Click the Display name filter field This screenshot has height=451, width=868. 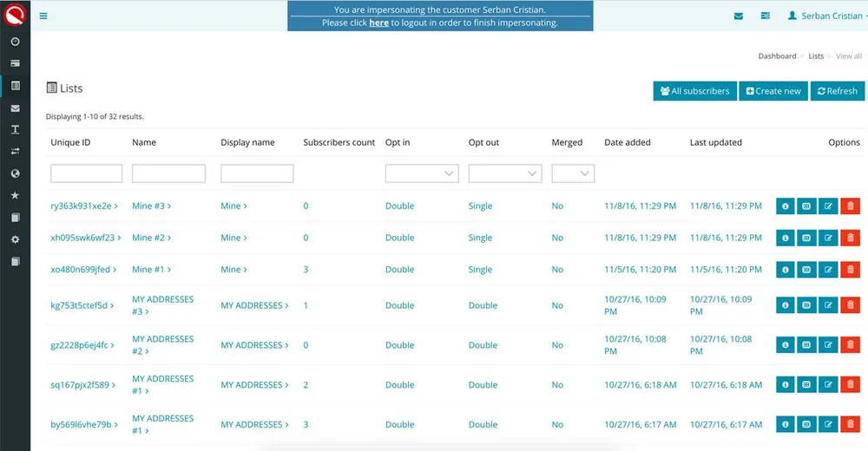point(257,173)
